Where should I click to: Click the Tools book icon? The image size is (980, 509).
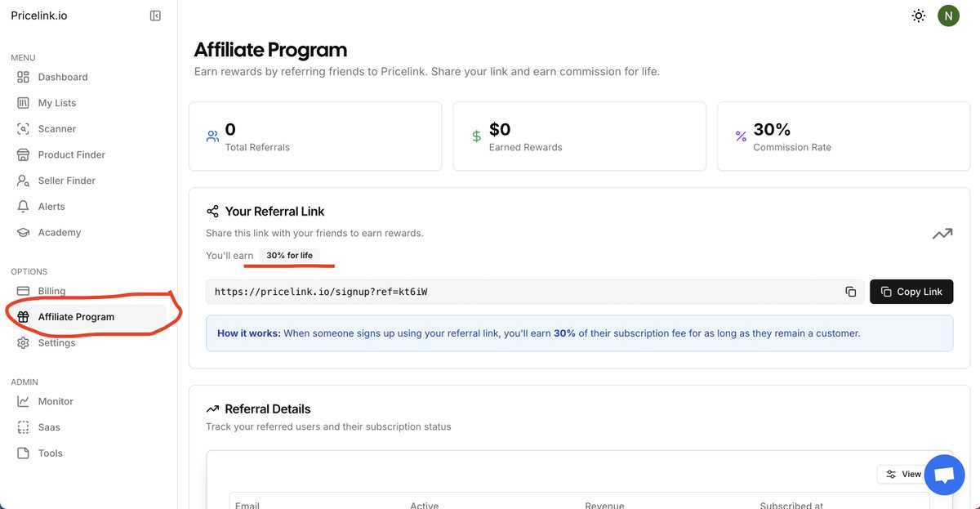(x=23, y=453)
